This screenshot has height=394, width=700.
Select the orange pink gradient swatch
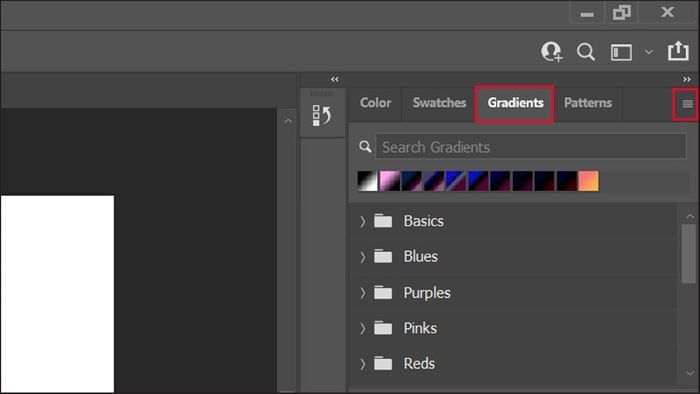(588, 181)
